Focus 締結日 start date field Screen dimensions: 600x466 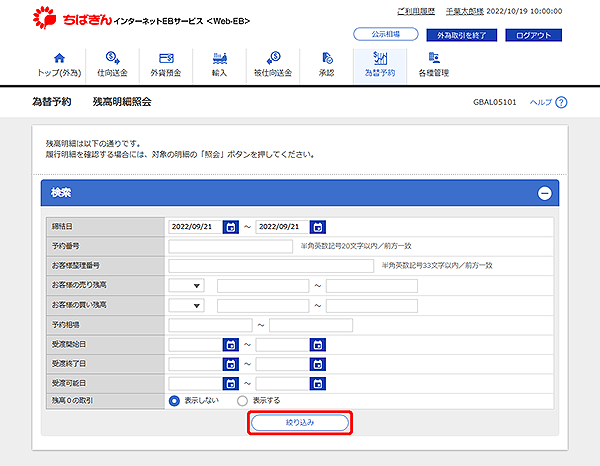[196, 227]
